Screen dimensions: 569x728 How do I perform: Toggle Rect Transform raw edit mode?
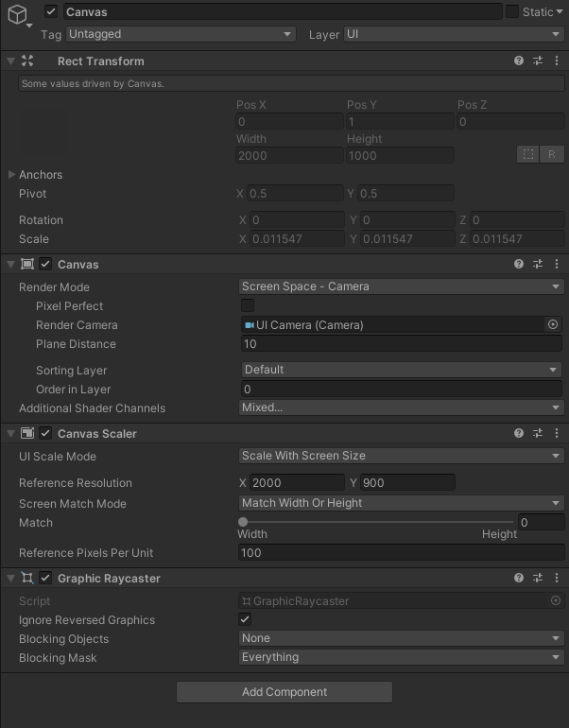point(552,154)
